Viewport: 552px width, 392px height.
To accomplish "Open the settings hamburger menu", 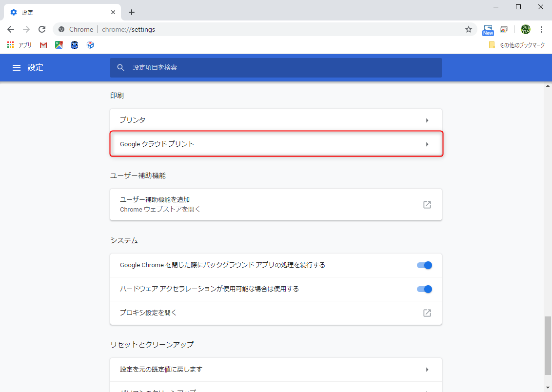I will (x=17, y=68).
